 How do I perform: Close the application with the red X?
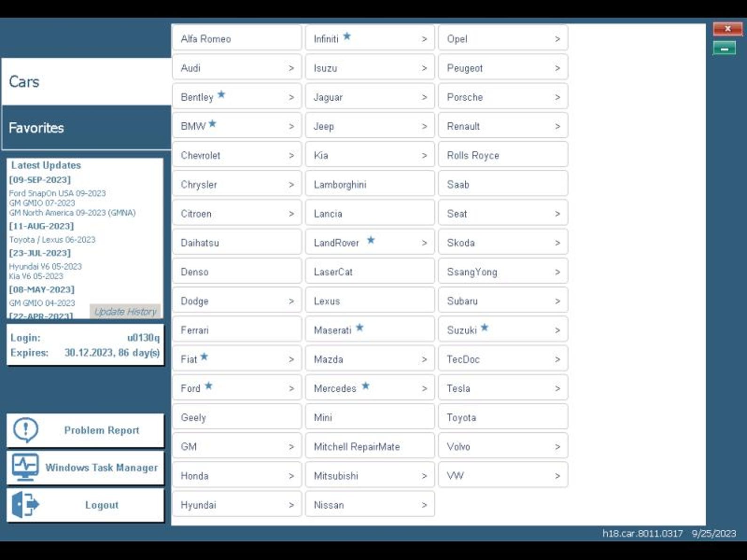click(727, 29)
